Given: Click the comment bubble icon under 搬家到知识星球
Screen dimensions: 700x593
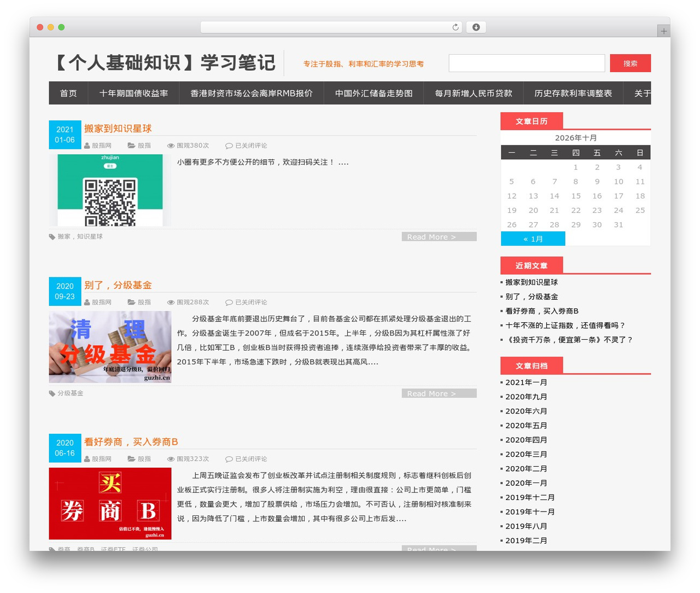Looking at the screenshot, I should coord(229,146).
